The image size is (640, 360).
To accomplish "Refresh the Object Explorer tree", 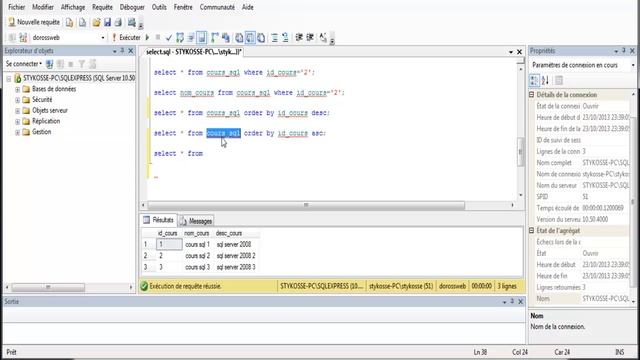I will point(93,64).
